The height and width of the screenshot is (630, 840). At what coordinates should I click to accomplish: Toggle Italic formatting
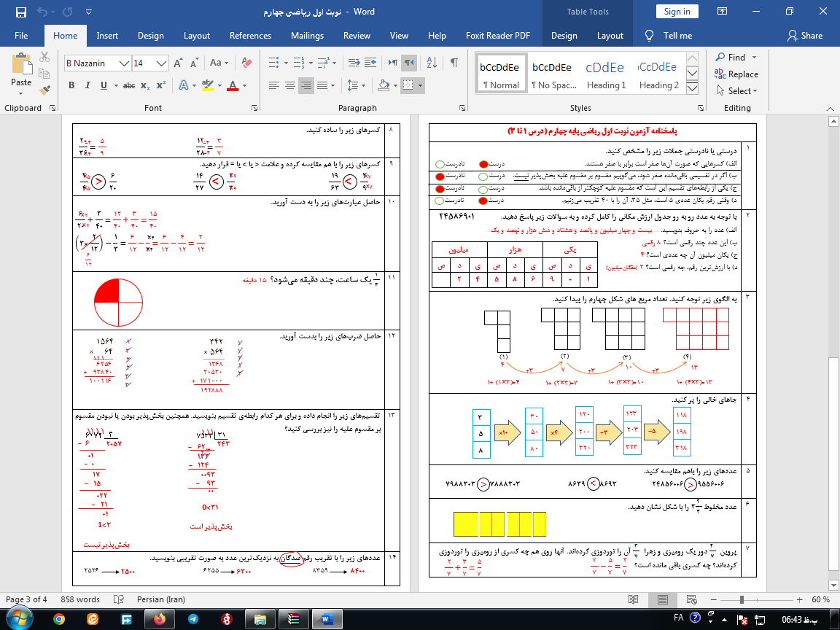coord(87,85)
